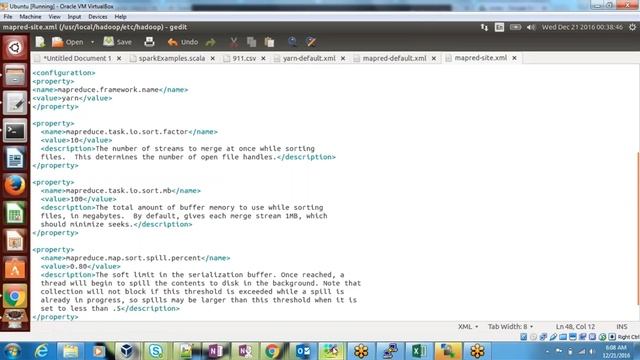Open OneNote from Windows taskbar
640x360 pixels.
pos(215,351)
